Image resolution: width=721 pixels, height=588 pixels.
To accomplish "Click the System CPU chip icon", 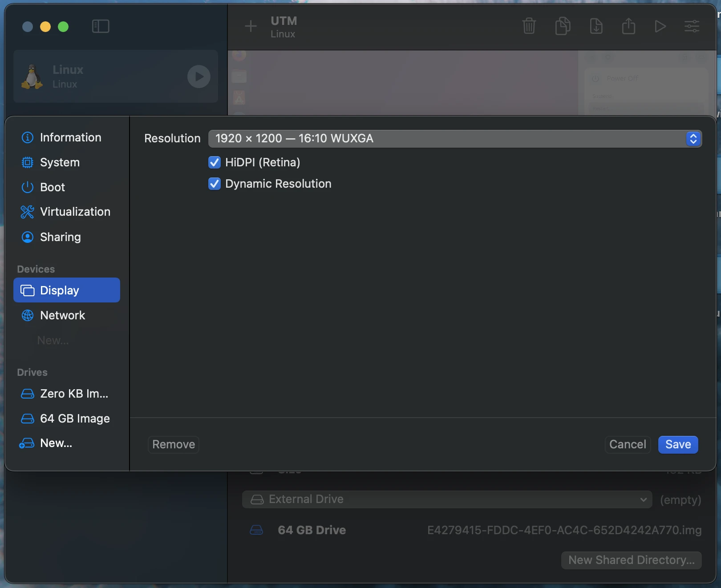I will pos(28,162).
